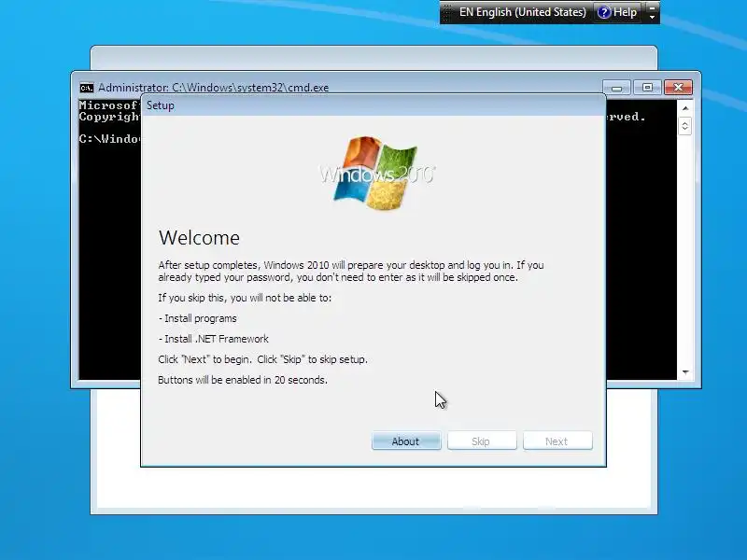Click the cmd.exe window title text

pos(214,88)
